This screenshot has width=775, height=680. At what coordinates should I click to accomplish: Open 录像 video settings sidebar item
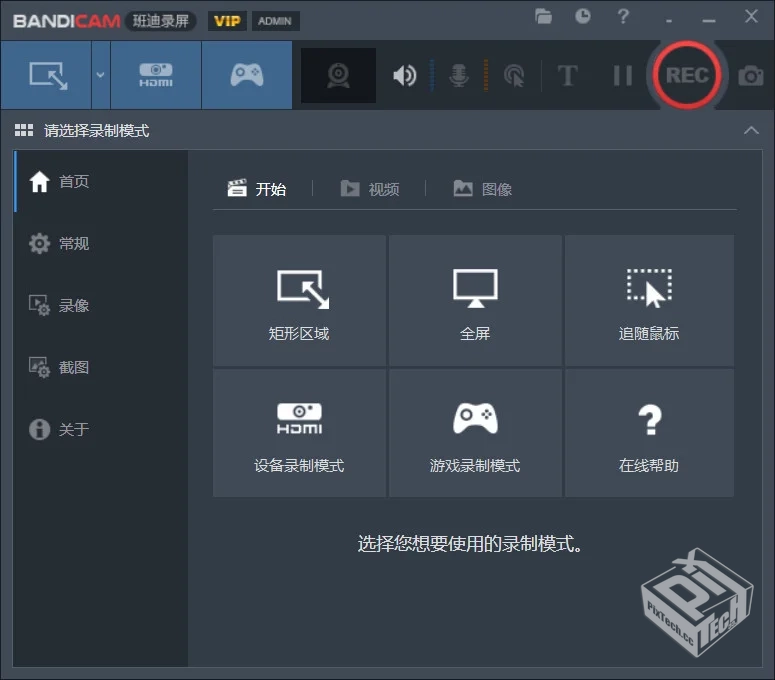(x=101, y=305)
